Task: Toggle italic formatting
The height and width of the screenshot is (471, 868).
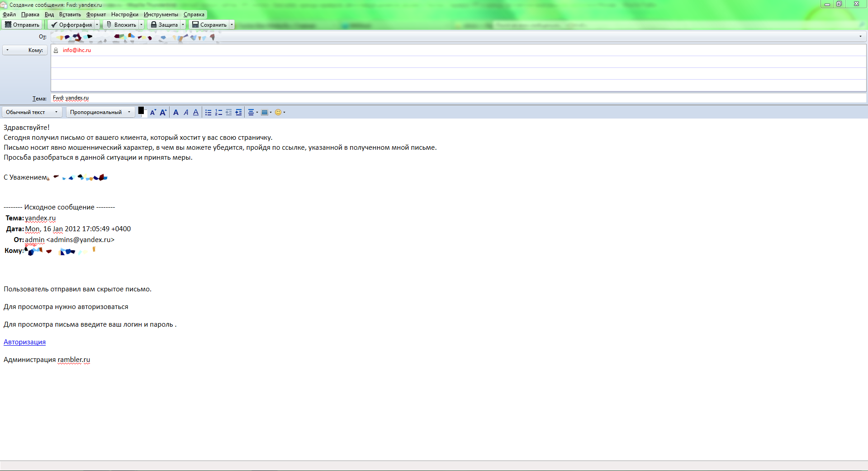Action: (186, 112)
